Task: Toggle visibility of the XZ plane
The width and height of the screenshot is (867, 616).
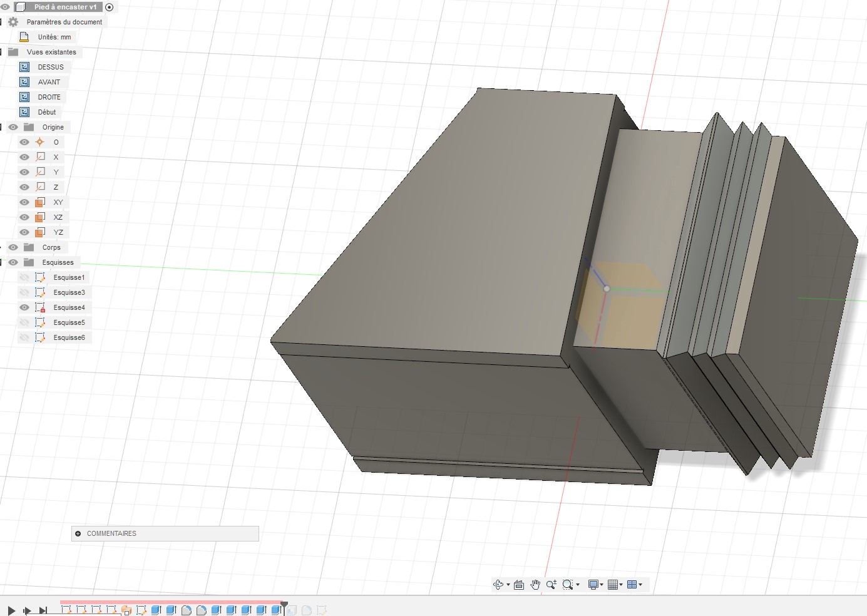Action: tap(24, 217)
